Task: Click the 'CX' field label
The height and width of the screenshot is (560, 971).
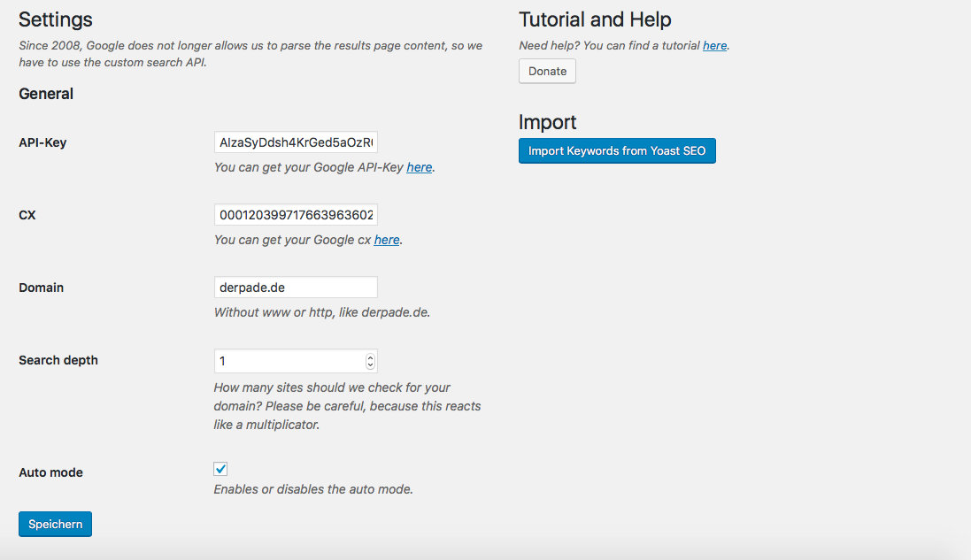Action: click(x=27, y=215)
